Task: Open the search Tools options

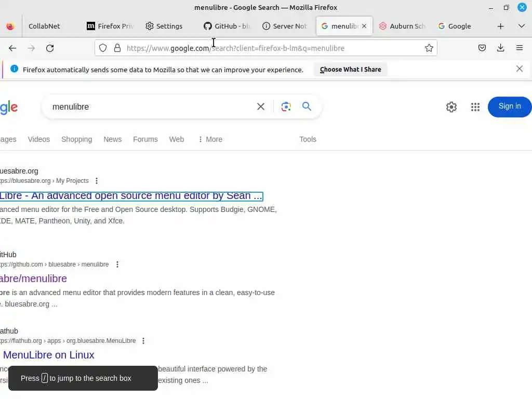Action: [x=308, y=139]
